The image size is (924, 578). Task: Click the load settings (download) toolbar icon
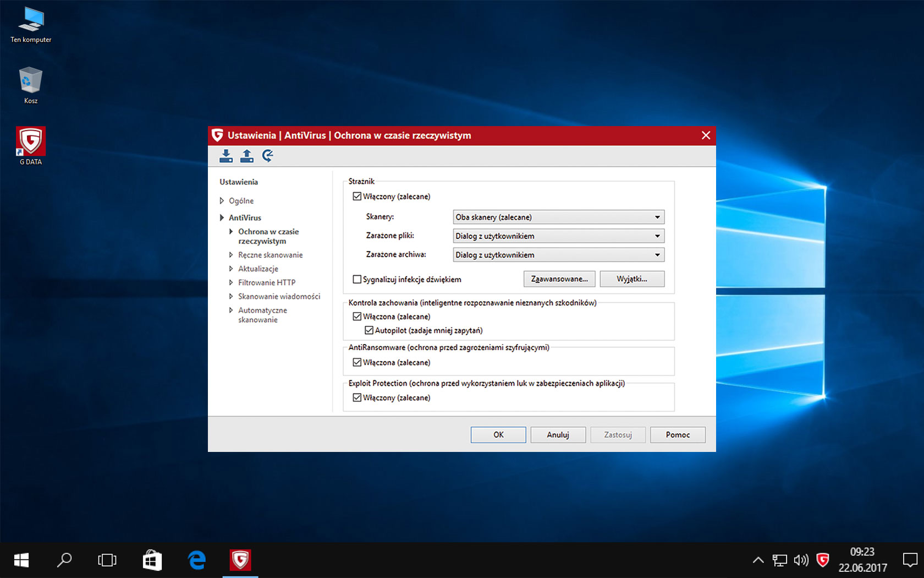(x=226, y=156)
